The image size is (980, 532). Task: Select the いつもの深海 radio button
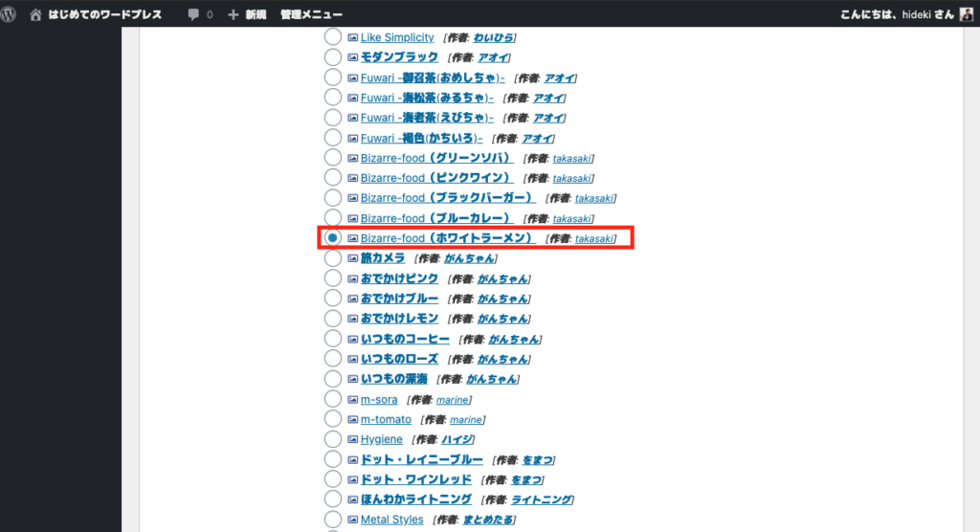coord(332,378)
